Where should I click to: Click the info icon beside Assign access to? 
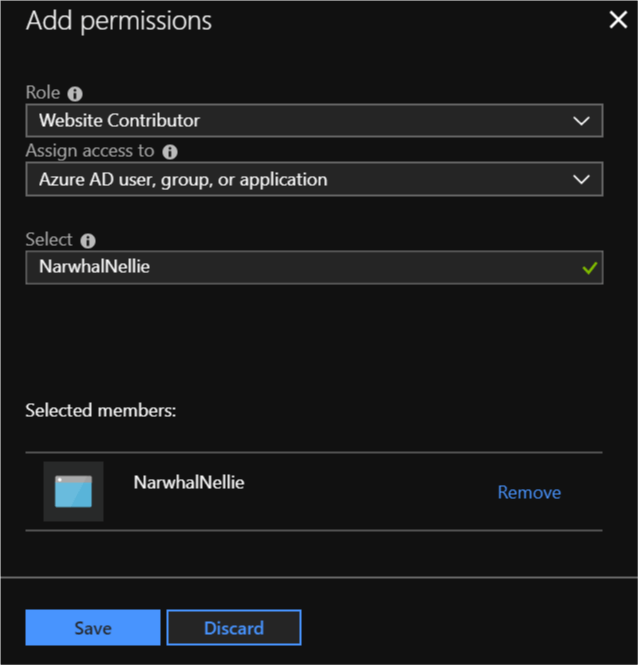pyautogui.click(x=170, y=152)
